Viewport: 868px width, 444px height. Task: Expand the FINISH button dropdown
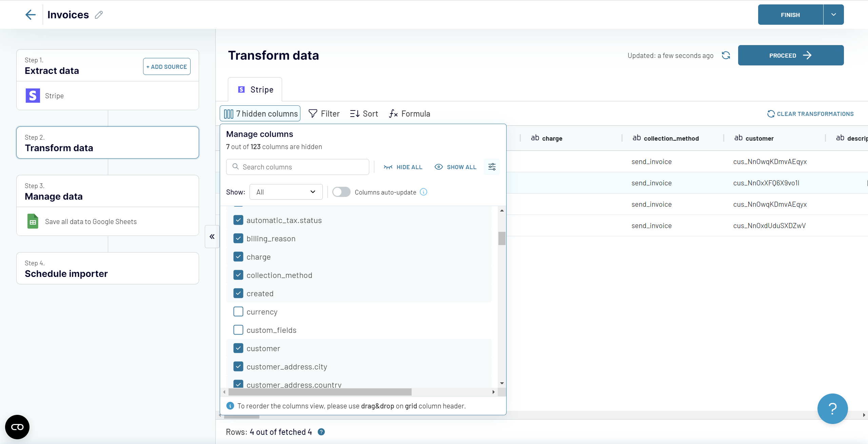[833, 15]
